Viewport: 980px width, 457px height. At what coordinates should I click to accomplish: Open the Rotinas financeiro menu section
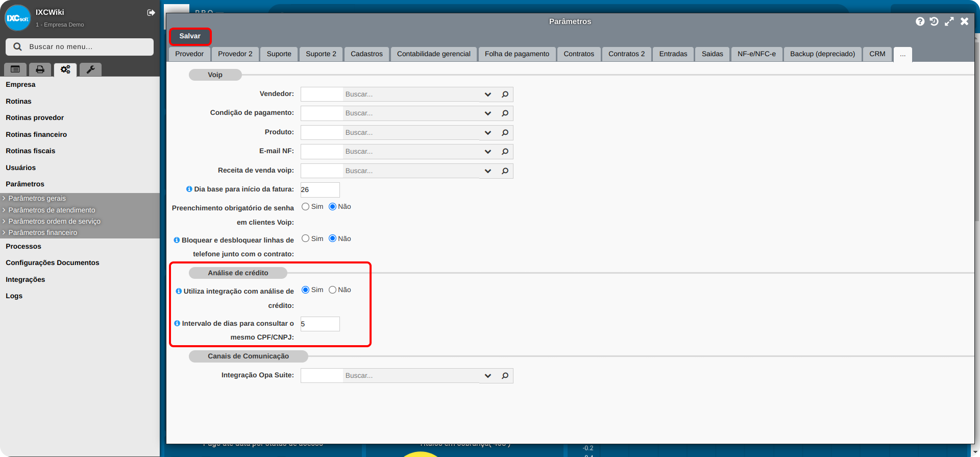[x=36, y=134]
